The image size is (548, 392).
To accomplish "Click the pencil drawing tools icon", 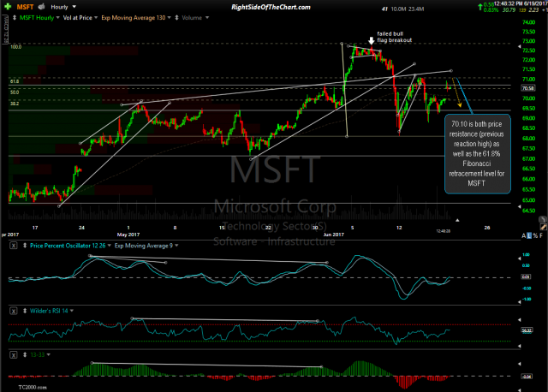I will coord(543,227).
